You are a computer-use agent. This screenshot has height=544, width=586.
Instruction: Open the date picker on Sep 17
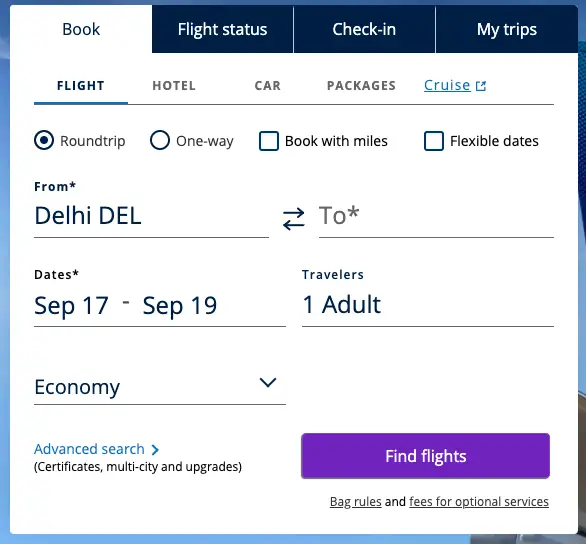(x=71, y=306)
